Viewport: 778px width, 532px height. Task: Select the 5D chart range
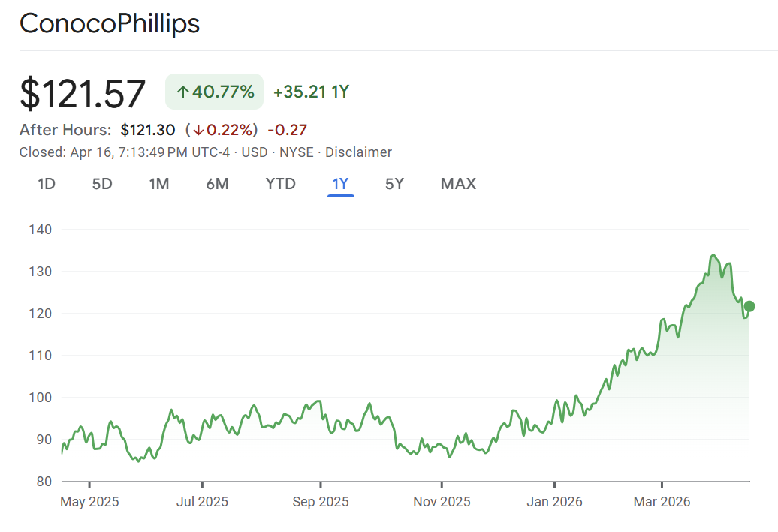tap(102, 184)
